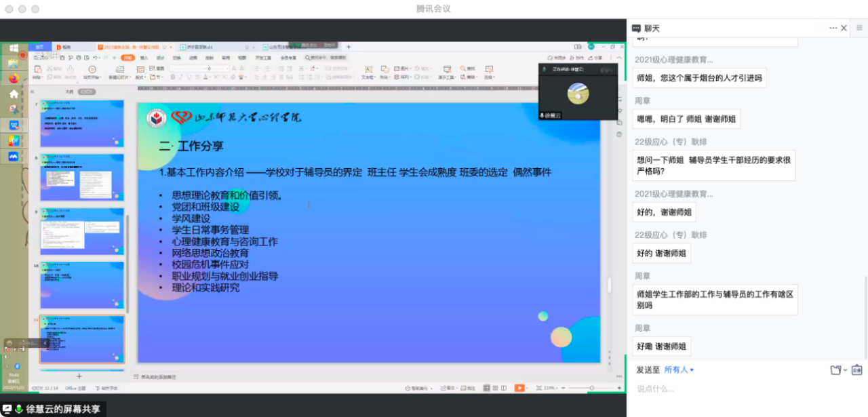Click the home icon in the shared sidebar
Viewport: 868px width, 417px height.
coord(14,94)
